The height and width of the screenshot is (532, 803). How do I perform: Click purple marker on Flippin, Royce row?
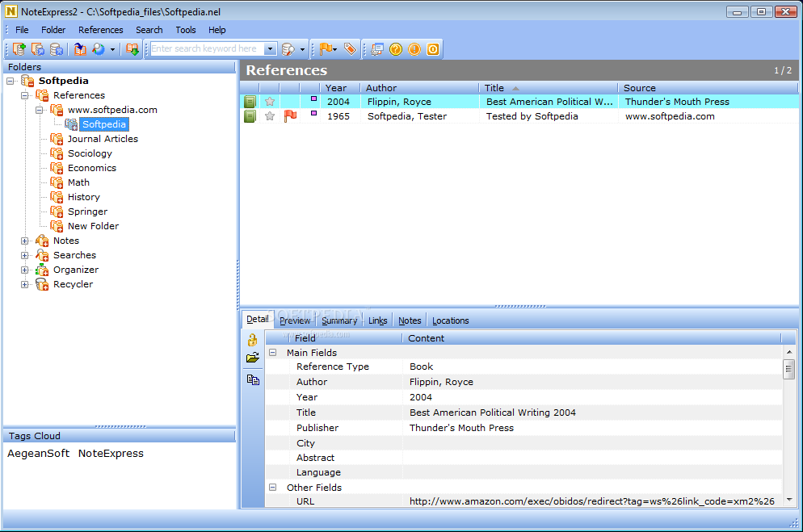tap(314, 99)
